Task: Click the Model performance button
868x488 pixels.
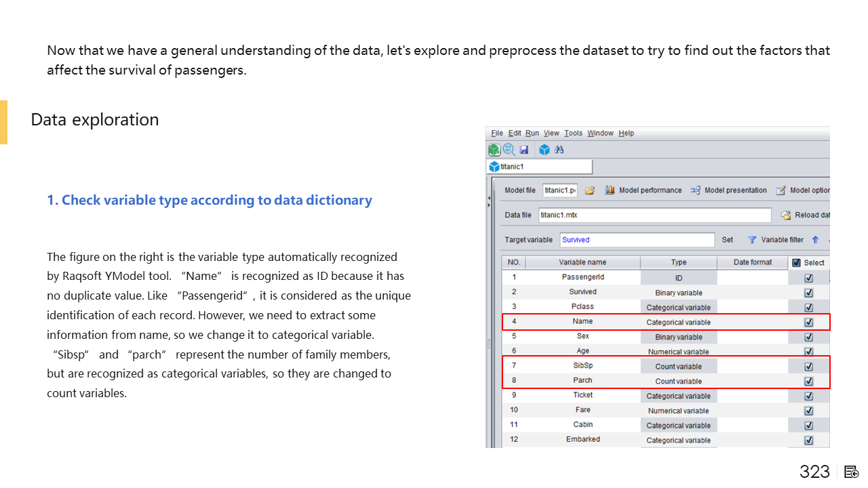Action: click(644, 190)
